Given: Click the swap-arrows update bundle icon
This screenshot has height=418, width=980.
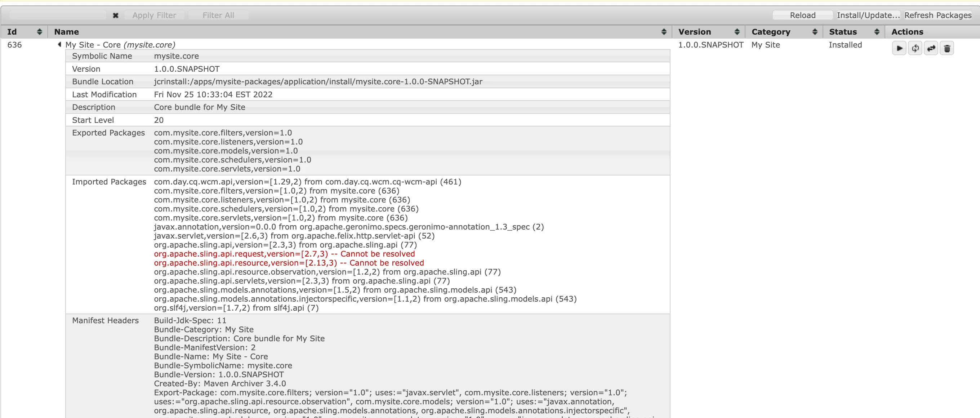Looking at the screenshot, I should pyautogui.click(x=931, y=48).
